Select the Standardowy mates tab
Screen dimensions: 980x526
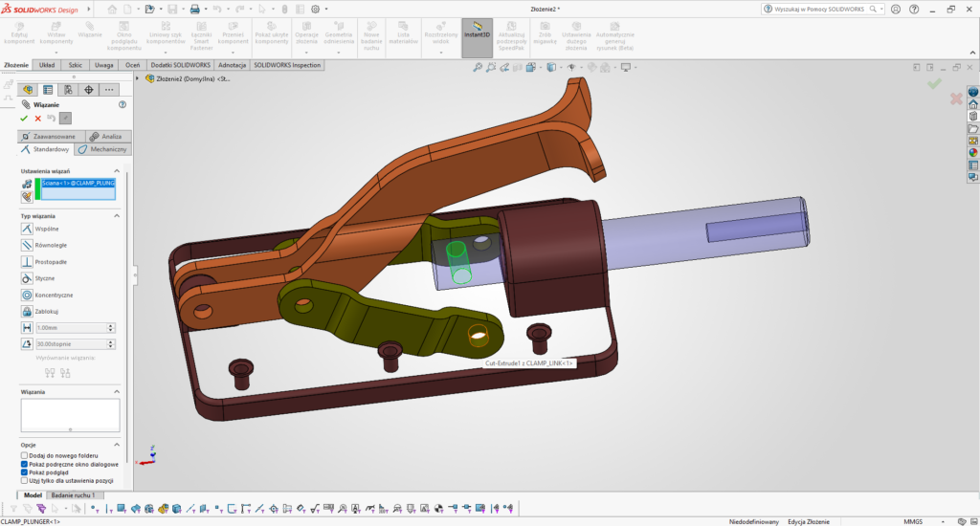46,149
